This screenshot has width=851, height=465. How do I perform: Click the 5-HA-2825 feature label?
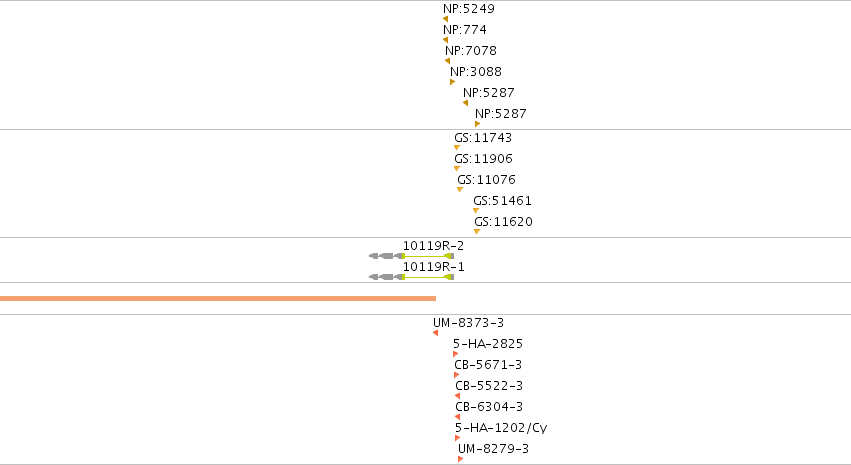tap(488, 344)
